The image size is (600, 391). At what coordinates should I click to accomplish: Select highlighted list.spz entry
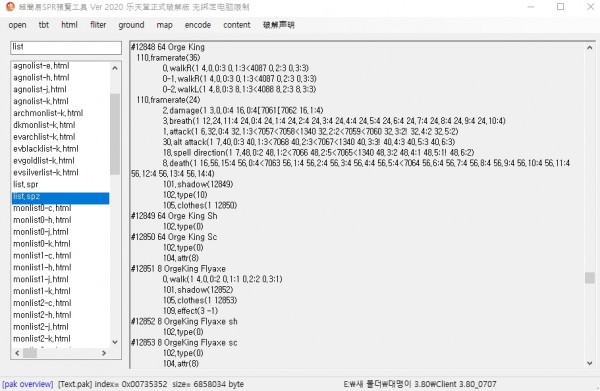tap(60, 197)
